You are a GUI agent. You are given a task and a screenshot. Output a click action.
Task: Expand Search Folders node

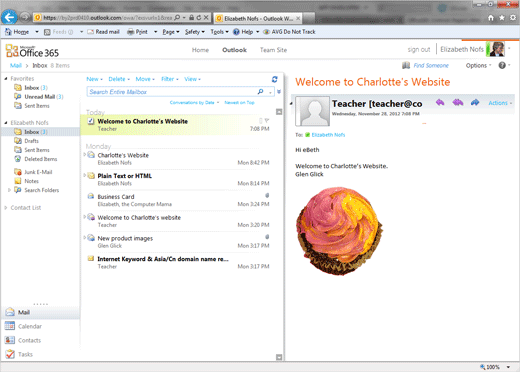point(9,190)
